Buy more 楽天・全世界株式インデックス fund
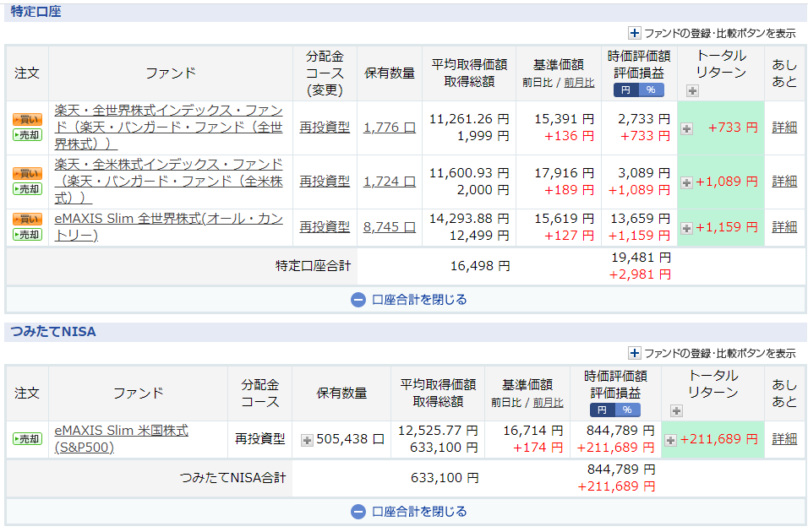 (x=27, y=119)
